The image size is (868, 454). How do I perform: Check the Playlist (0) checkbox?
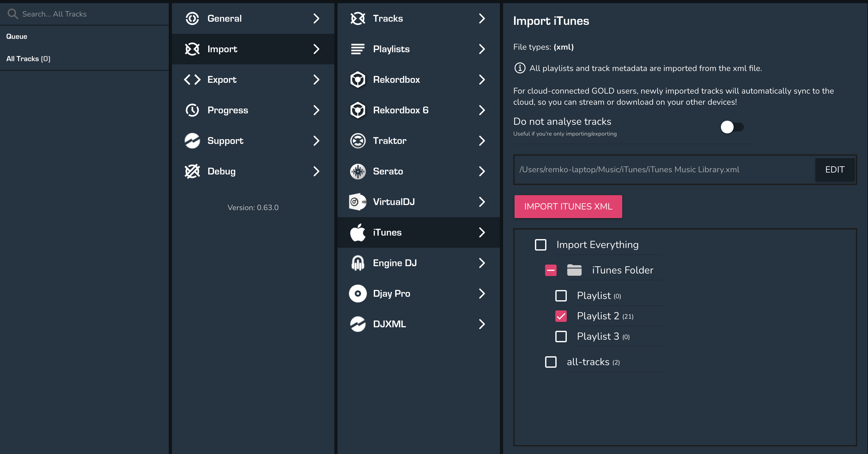point(561,296)
